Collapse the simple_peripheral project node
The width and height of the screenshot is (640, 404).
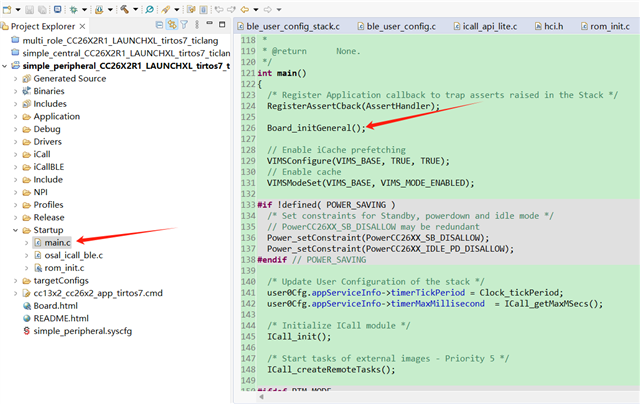[4, 66]
